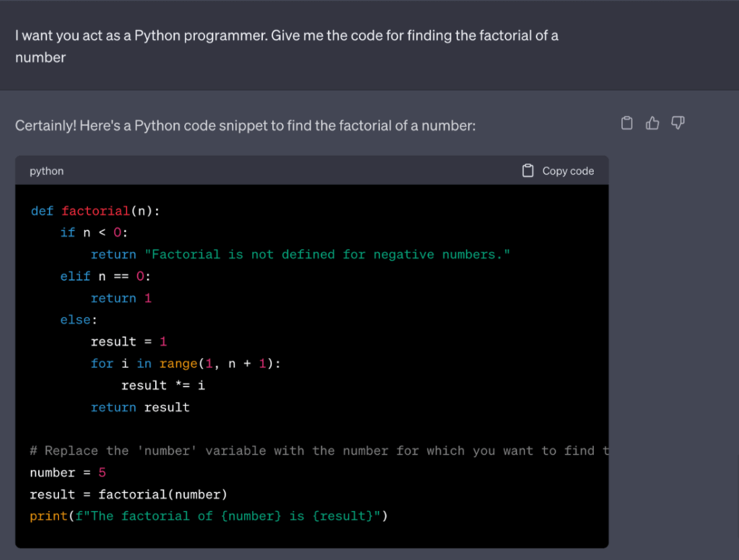This screenshot has height=560, width=739.
Task: Give the response a thumbs down
Action: (678, 123)
